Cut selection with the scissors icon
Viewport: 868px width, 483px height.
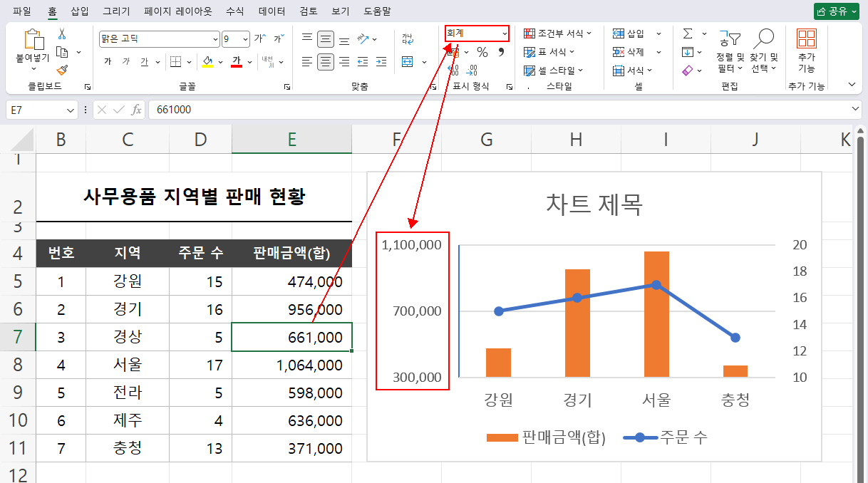[x=62, y=33]
